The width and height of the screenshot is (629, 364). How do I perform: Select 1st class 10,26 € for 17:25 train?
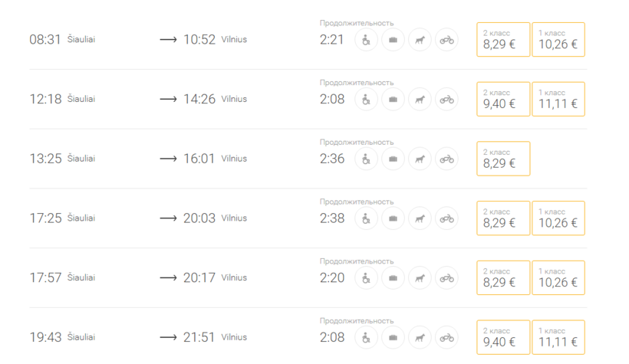pyautogui.click(x=558, y=218)
